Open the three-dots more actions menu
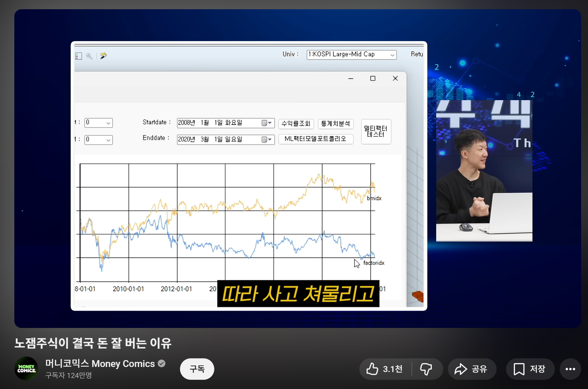 (570, 369)
